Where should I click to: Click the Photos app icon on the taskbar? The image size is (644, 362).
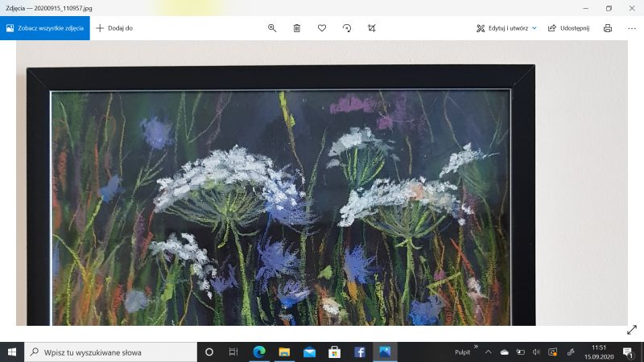(x=385, y=352)
